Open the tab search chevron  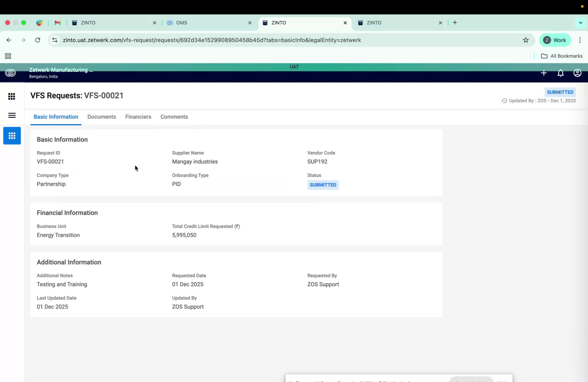point(581,23)
